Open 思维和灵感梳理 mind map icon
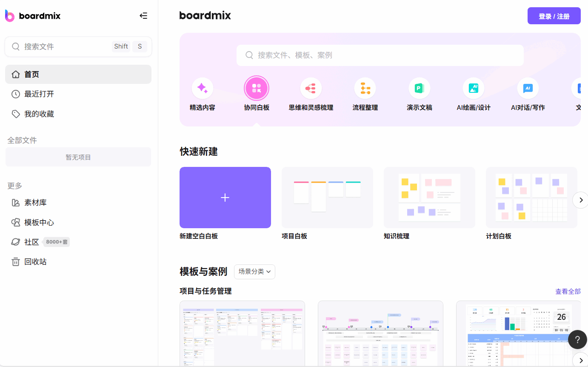 pyautogui.click(x=311, y=88)
